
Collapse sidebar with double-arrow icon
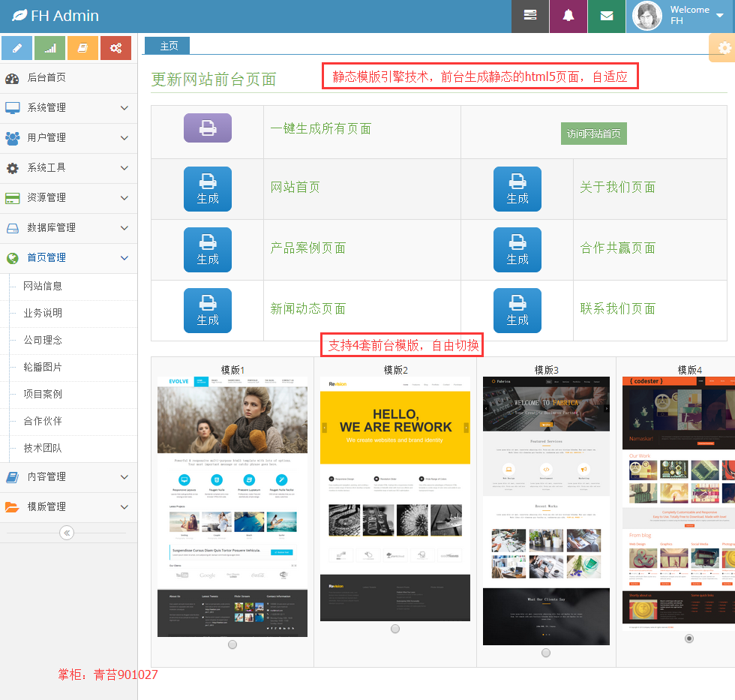pos(67,533)
